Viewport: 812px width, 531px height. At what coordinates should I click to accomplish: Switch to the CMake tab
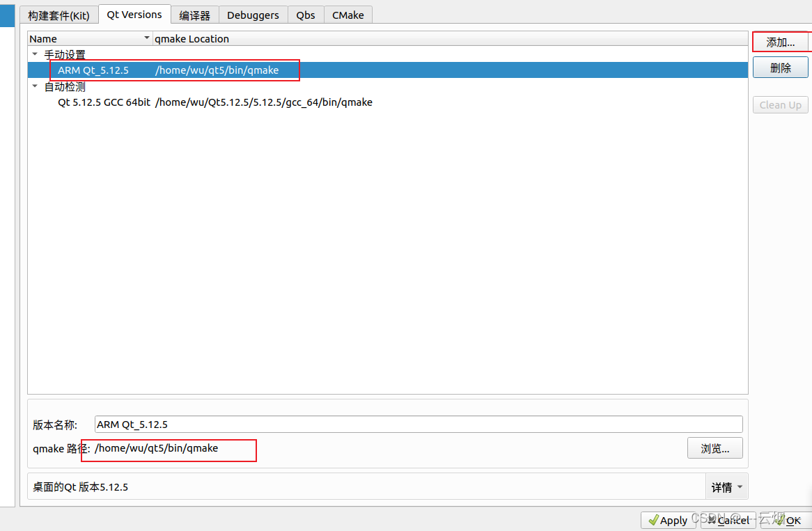coord(348,15)
